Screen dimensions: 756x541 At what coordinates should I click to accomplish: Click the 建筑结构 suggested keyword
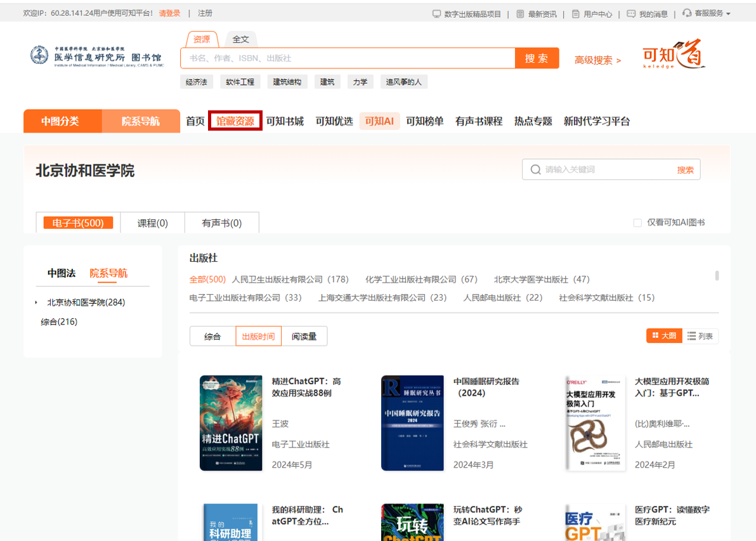[287, 82]
